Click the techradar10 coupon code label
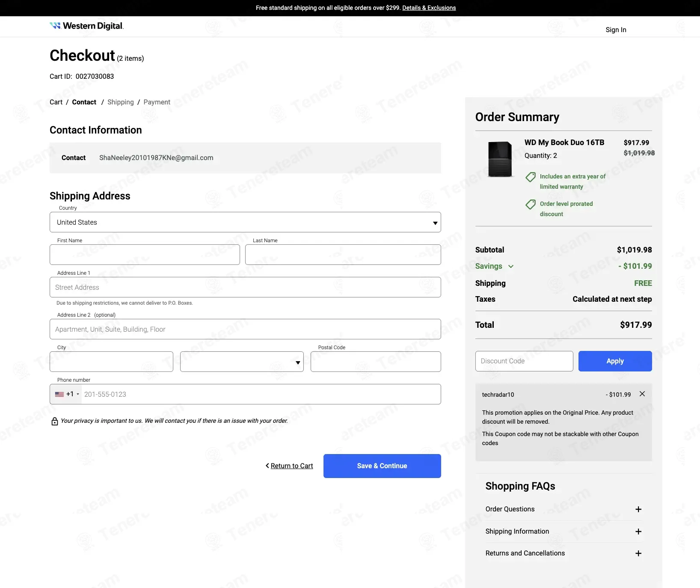700x588 pixels. click(498, 395)
